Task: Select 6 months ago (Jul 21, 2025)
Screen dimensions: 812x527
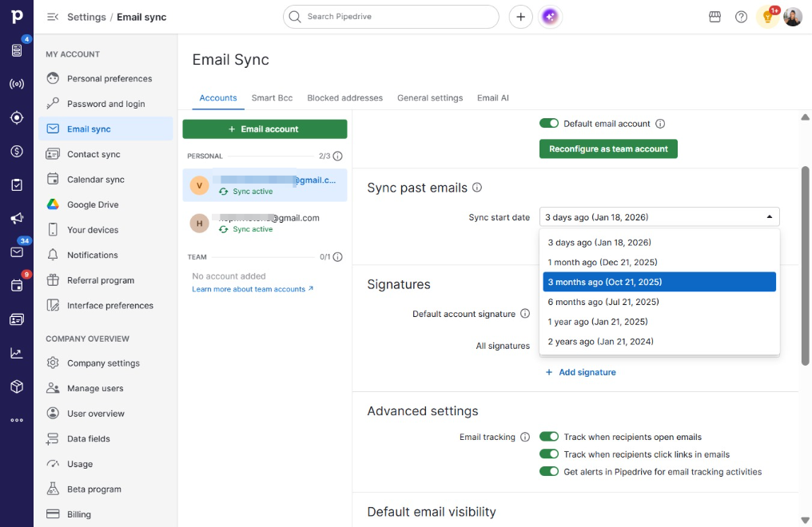Action: point(659,302)
